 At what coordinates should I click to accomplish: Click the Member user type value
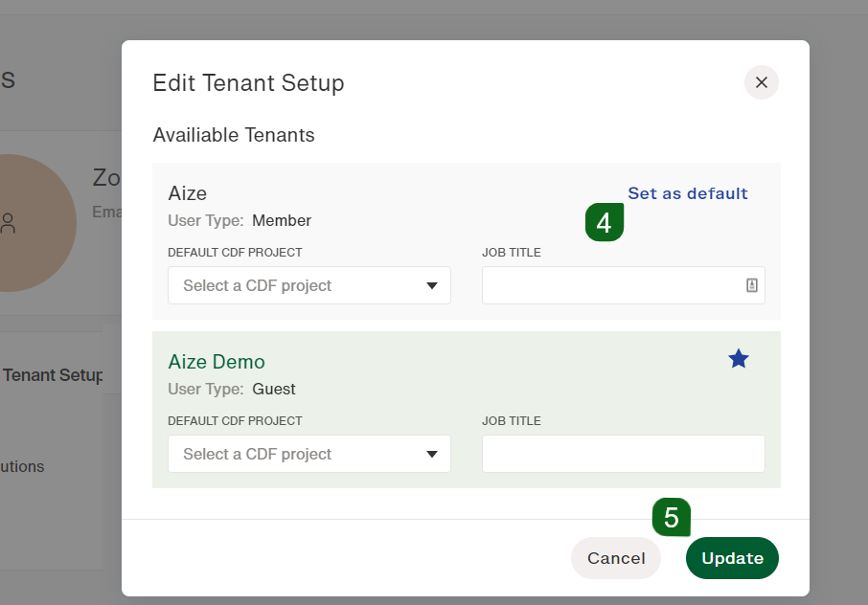(x=282, y=221)
